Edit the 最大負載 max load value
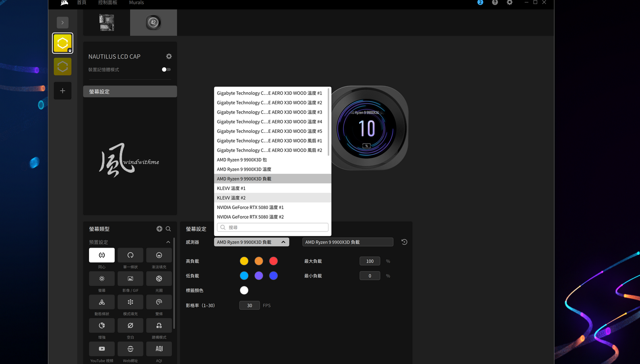Screen dimensions: 640x364 click(370, 261)
